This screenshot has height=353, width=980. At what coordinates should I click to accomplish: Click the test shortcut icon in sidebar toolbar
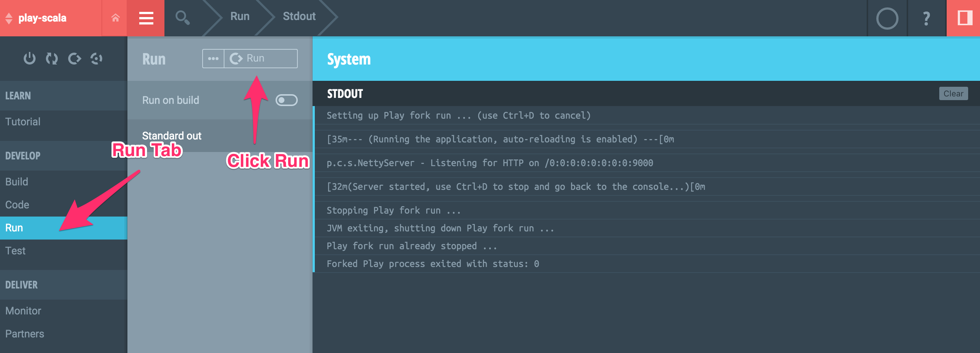97,59
